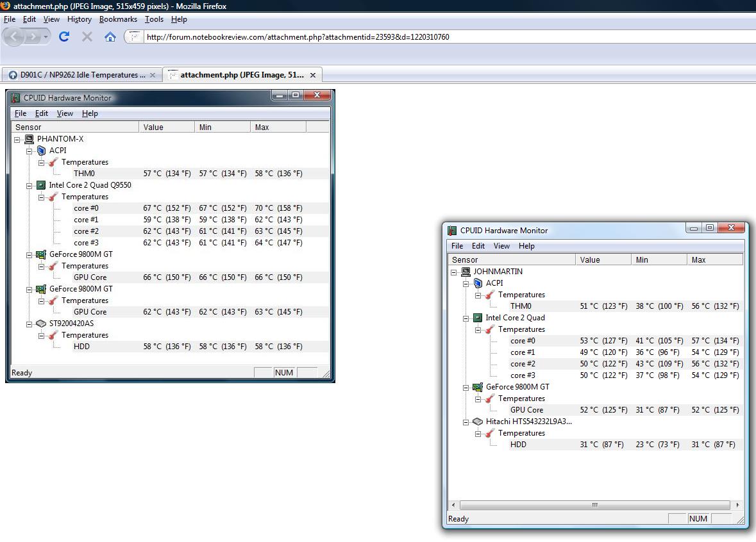Image resolution: width=756 pixels, height=542 pixels.
Task: Click thermometer icon under ACPI in PHANTOM-X window
Action: (53, 162)
